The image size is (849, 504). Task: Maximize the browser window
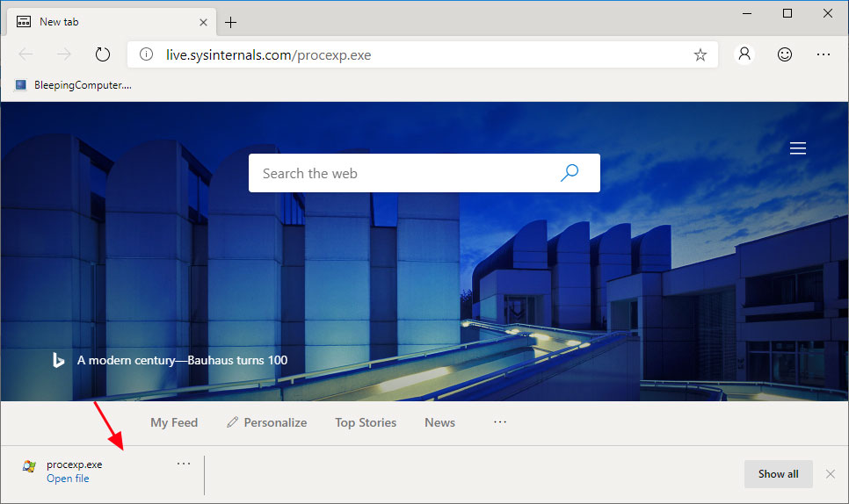coord(787,13)
